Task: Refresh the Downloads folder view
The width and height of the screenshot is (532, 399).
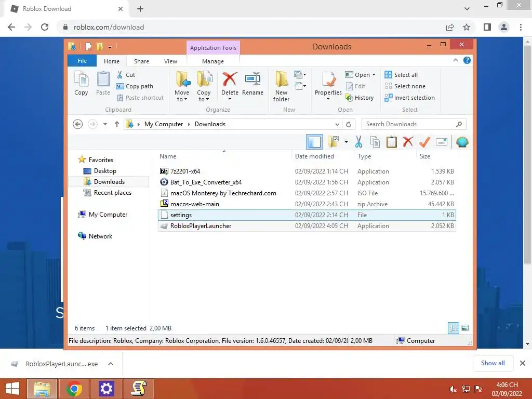Action: pyautogui.click(x=349, y=124)
